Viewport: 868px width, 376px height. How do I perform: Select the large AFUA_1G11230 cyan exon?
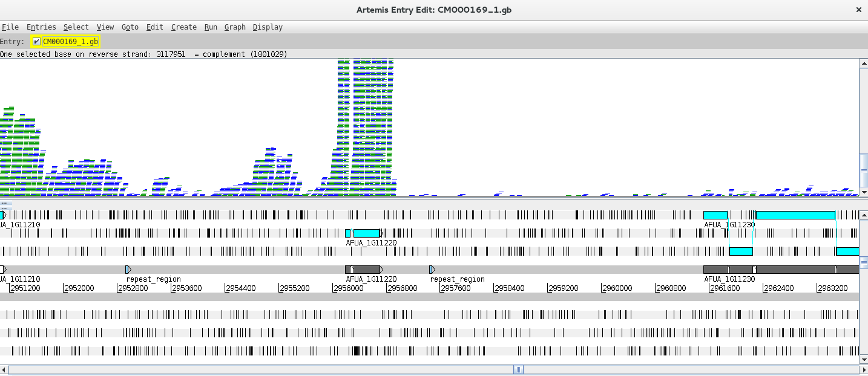[795, 215]
